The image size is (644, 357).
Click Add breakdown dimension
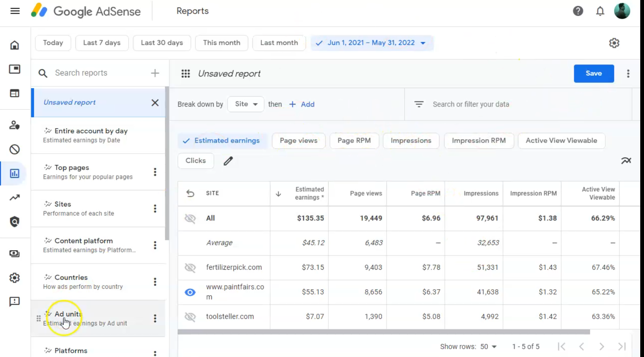point(302,104)
